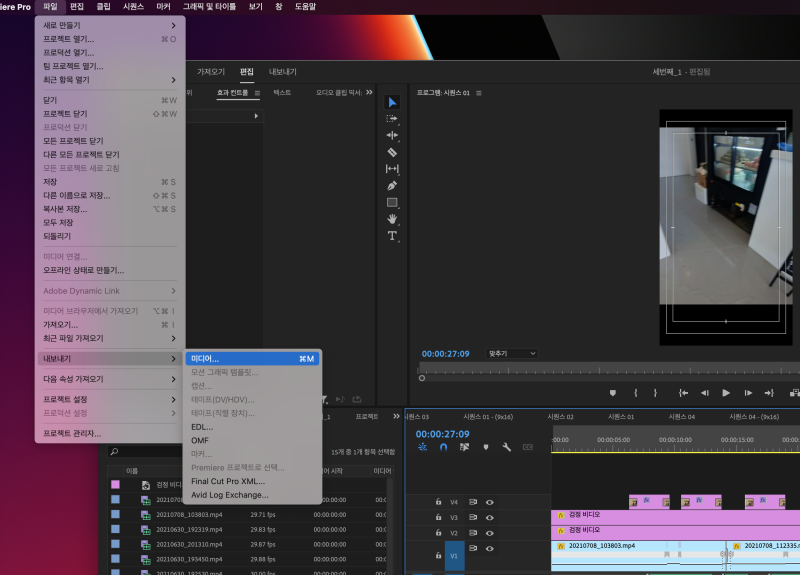The width and height of the screenshot is (800, 575).
Task: Toggle the timeline Snap magnet icon
Action: (443, 447)
